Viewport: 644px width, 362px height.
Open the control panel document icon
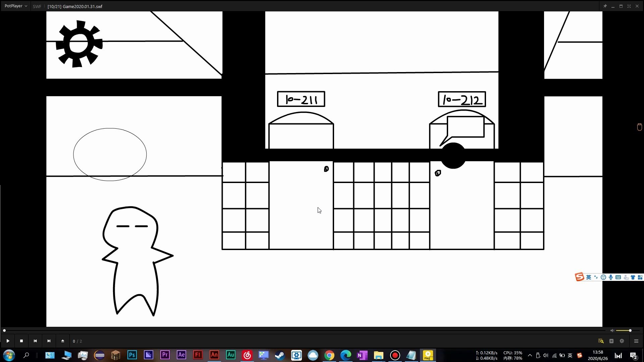[x=611, y=341]
